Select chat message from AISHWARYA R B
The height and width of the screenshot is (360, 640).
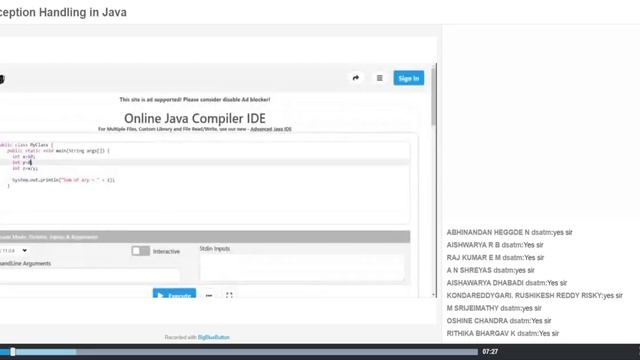495,245
